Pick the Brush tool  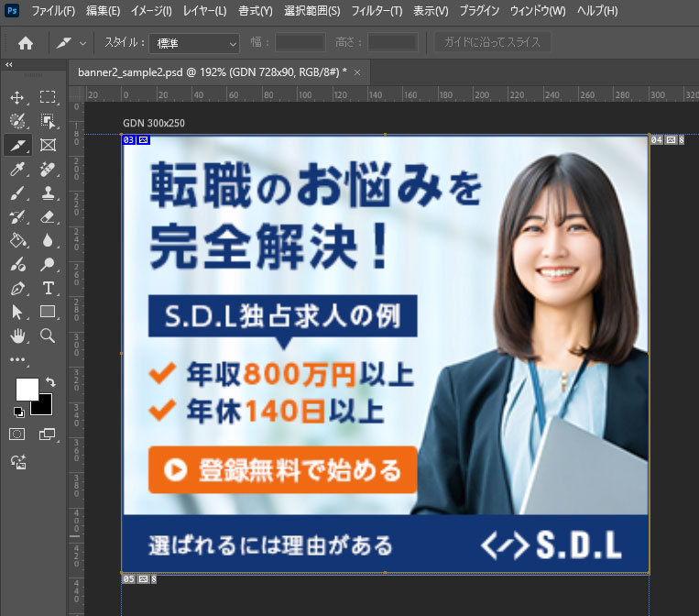click(17, 192)
